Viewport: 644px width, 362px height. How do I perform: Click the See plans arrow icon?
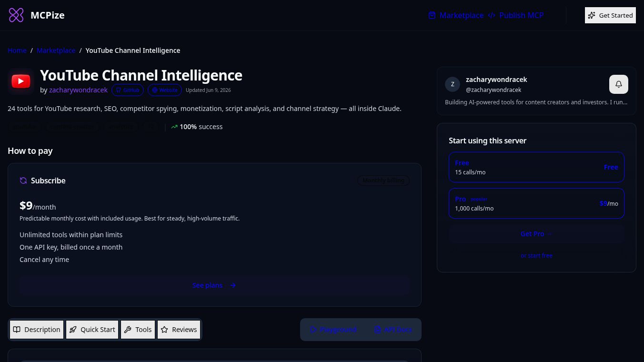[233, 285]
